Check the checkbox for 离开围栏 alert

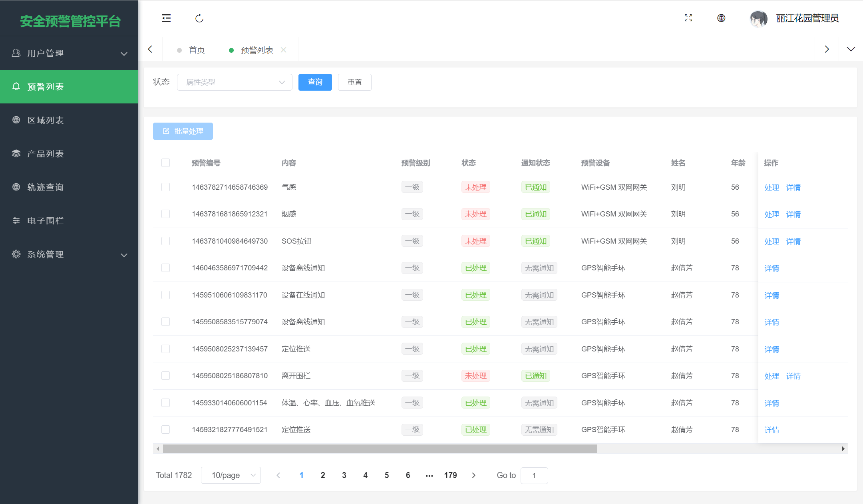coord(165,375)
